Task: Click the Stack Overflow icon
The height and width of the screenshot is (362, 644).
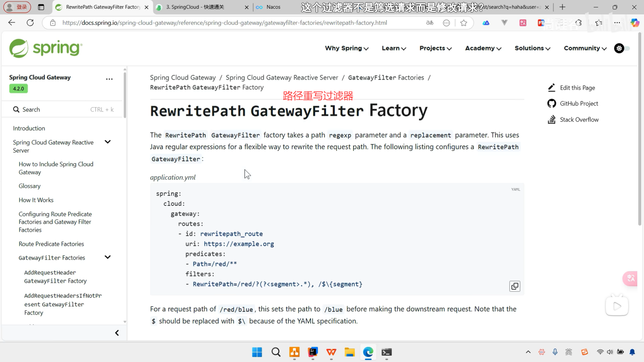Action: [x=552, y=120]
